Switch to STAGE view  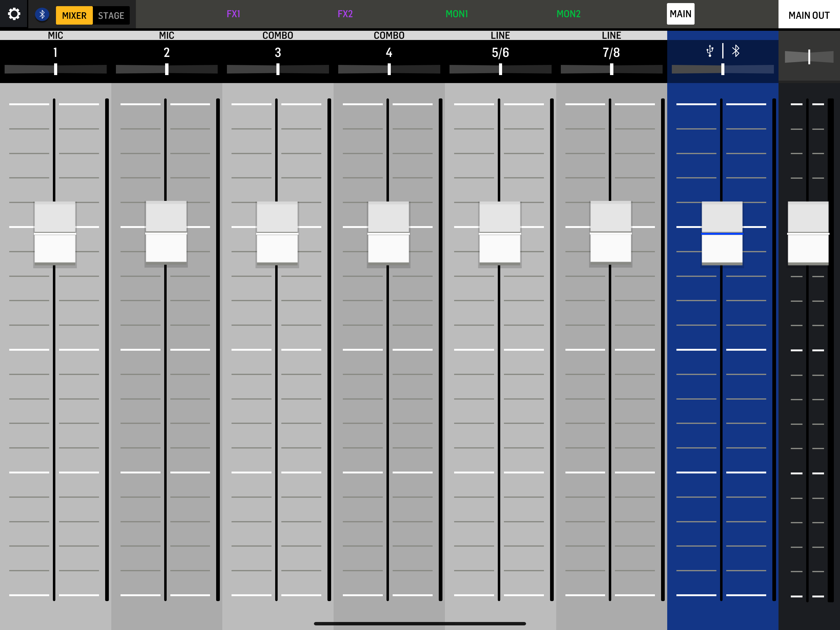111,16
